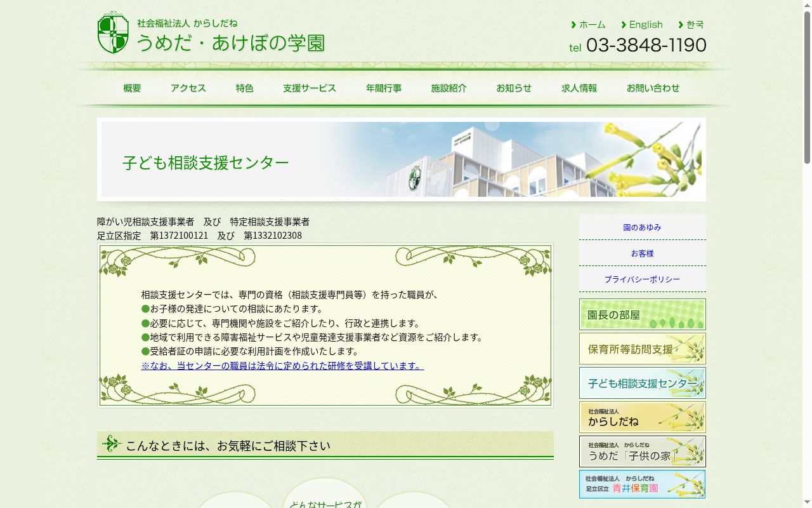Open 園のあゆみ sidebar link
This screenshot has height=508, width=812.
click(x=642, y=227)
